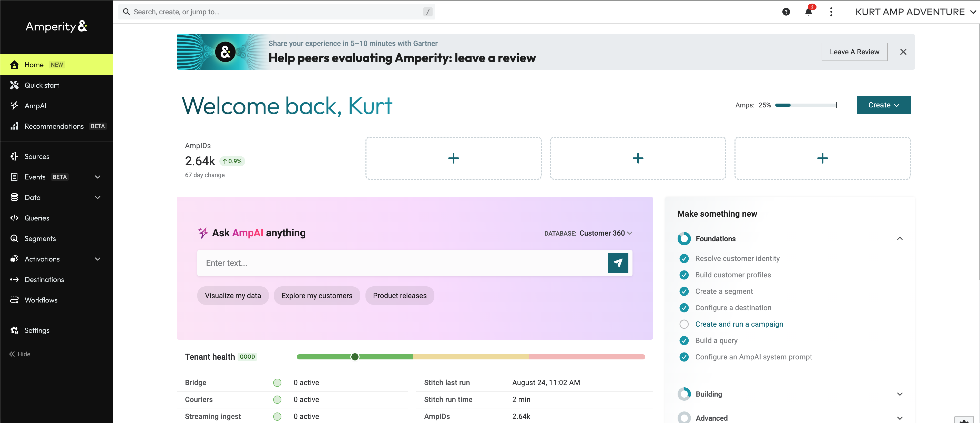The height and width of the screenshot is (423, 980).
Task: Expand the Data submenu chevron
Action: [98, 197]
